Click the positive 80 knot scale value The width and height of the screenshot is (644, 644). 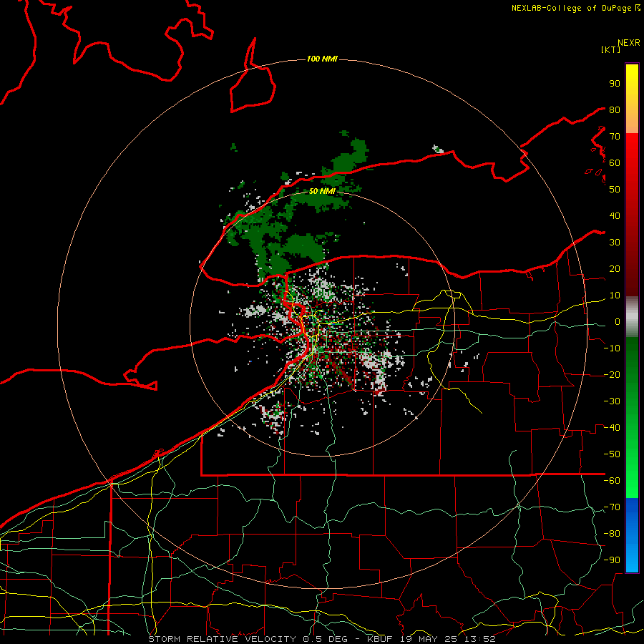click(x=615, y=110)
